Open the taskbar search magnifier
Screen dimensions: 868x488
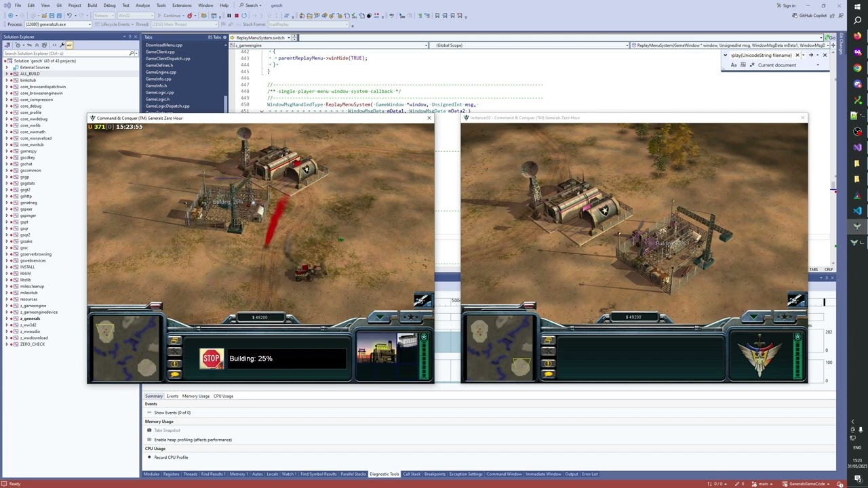[x=857, y=20]
